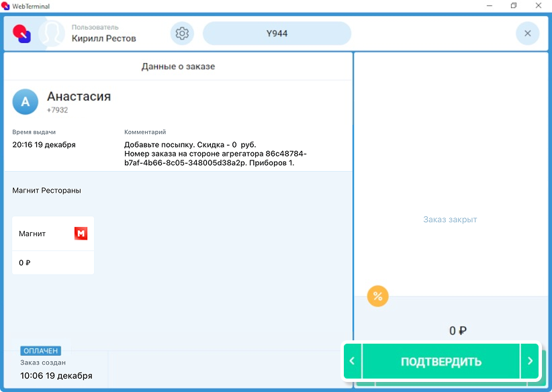Select the Y944 order number pill
This screenshot has height=392, width=552.
(x=277, y=34)
